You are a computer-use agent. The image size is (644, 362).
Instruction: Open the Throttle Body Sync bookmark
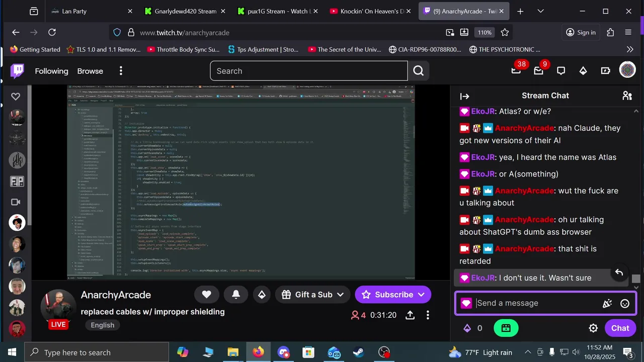pyautogui.click(x=183, y=49)
